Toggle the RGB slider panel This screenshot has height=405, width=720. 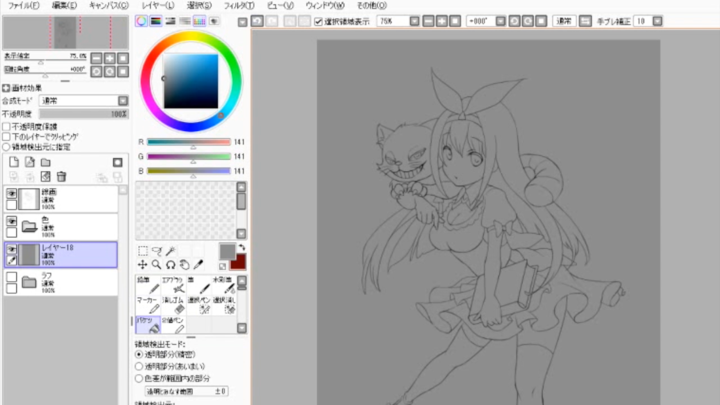click(x=156, y=21)
